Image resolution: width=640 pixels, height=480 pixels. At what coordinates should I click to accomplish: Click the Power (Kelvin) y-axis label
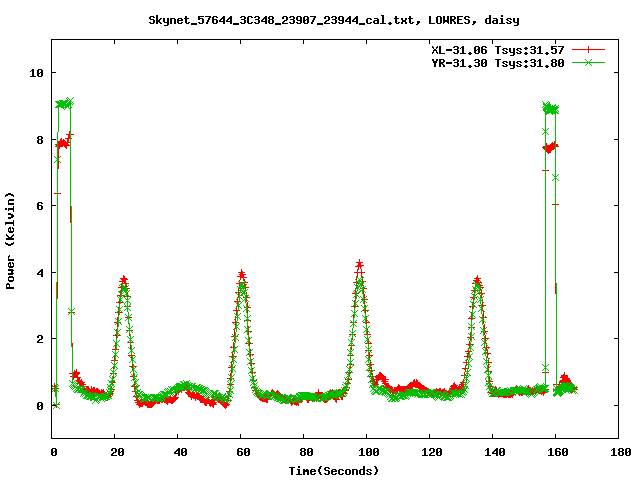coord(11,239)
